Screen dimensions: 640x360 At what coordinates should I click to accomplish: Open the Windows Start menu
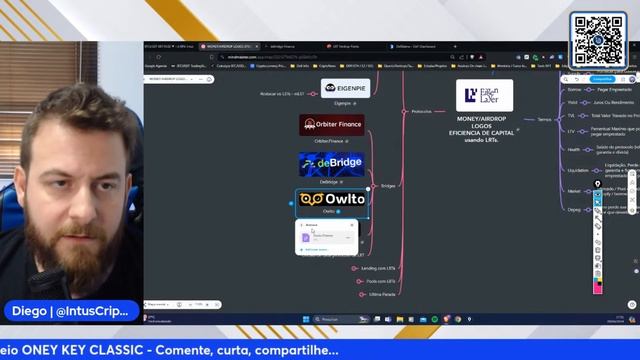pyautogui.click(x=306, y=319)
